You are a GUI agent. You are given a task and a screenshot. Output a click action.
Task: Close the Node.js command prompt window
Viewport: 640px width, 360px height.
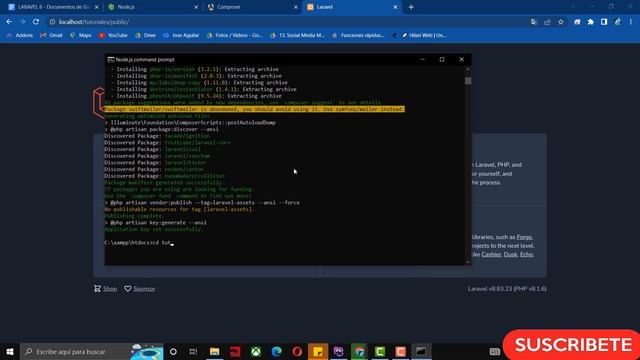(462, 60)
